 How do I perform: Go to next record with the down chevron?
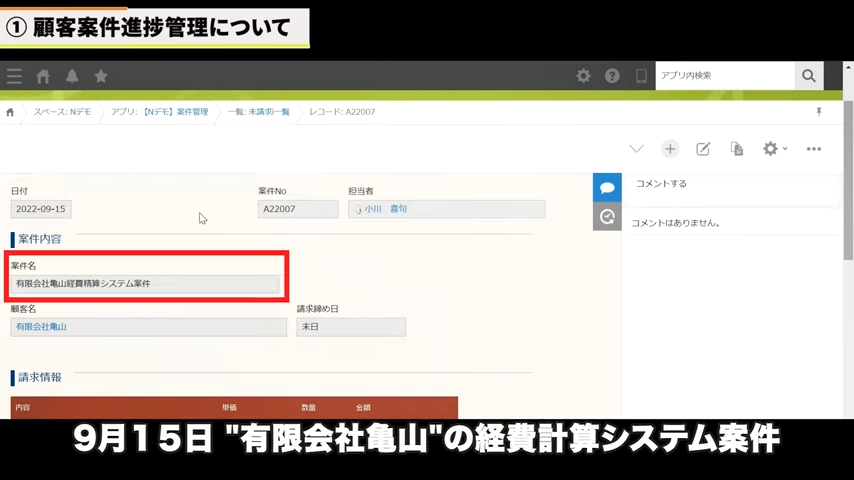(636, 149)
